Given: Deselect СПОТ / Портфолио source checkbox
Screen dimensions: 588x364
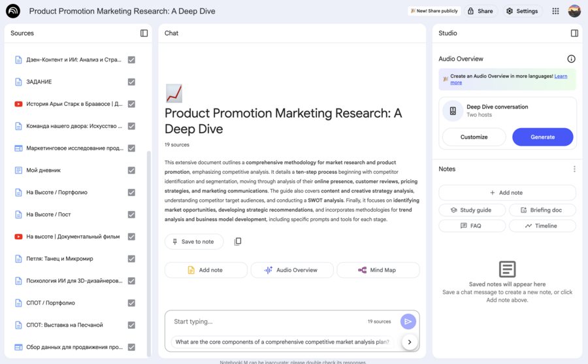Looking at the screenshot, I should coord(131,303).
